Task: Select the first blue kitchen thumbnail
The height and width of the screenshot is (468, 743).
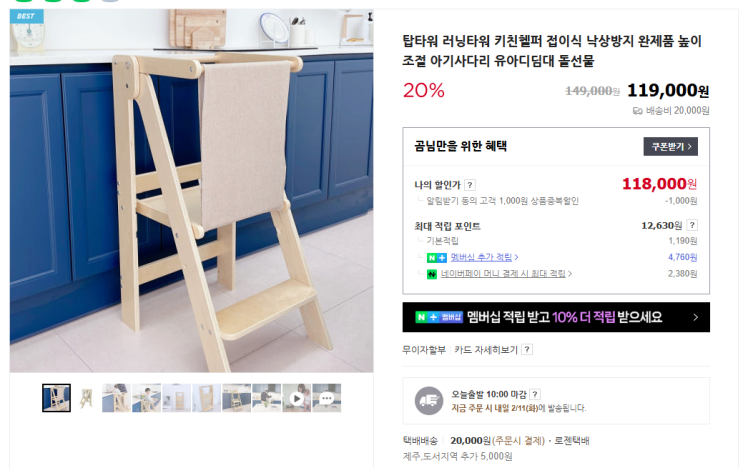Action: click(x=56, y=398)
